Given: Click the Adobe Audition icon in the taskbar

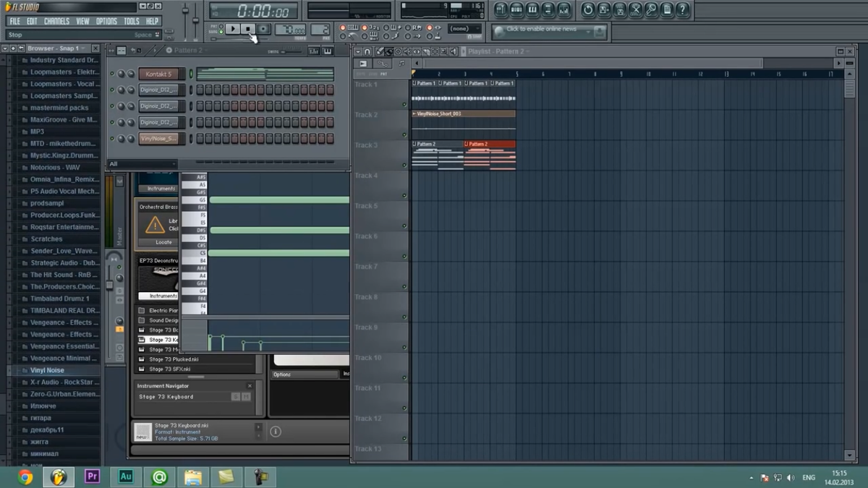Looking at the screenshot, I should pyautogui.click(x=126, y=476).
